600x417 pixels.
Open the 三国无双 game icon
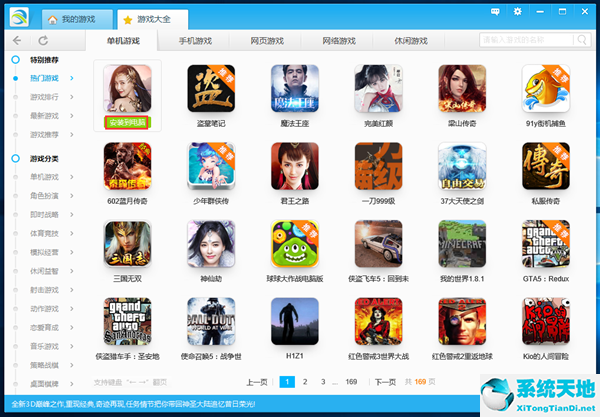[127, 244]
